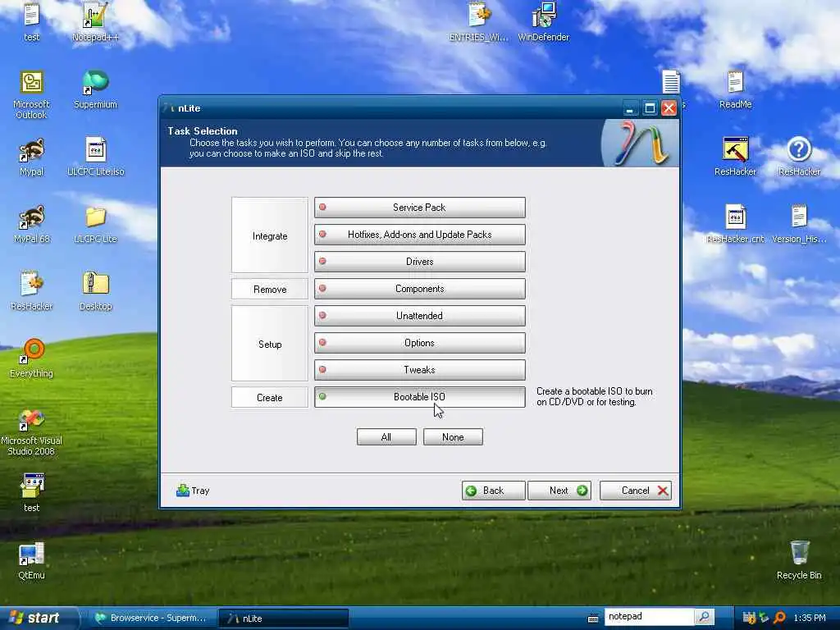Viewport: 840px width, 630px height.
Task: Toggle Hotfixes, Add-ons and Update Packs task
Action: pos(419,235)
